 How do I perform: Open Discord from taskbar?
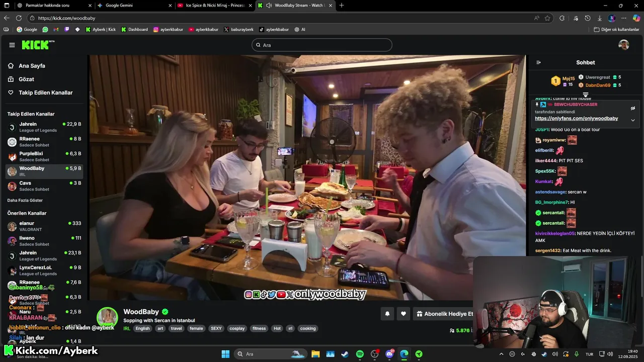(x=389, y=354)
